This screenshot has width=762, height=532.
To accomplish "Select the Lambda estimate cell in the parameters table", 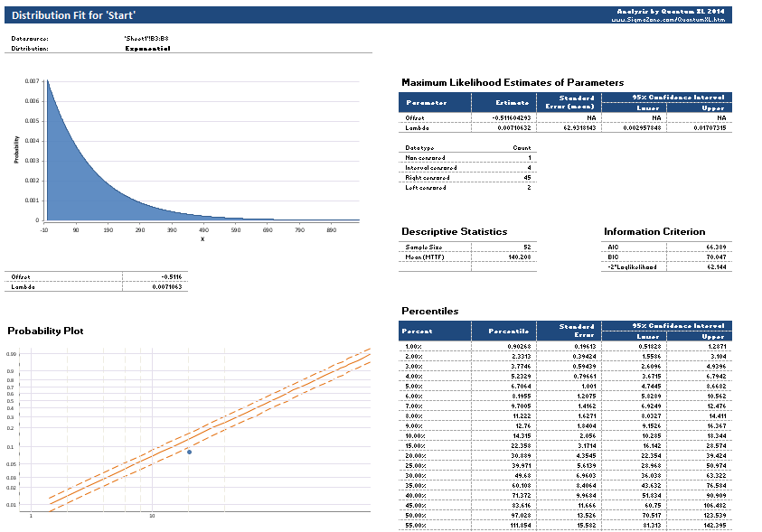I will 513,127.
